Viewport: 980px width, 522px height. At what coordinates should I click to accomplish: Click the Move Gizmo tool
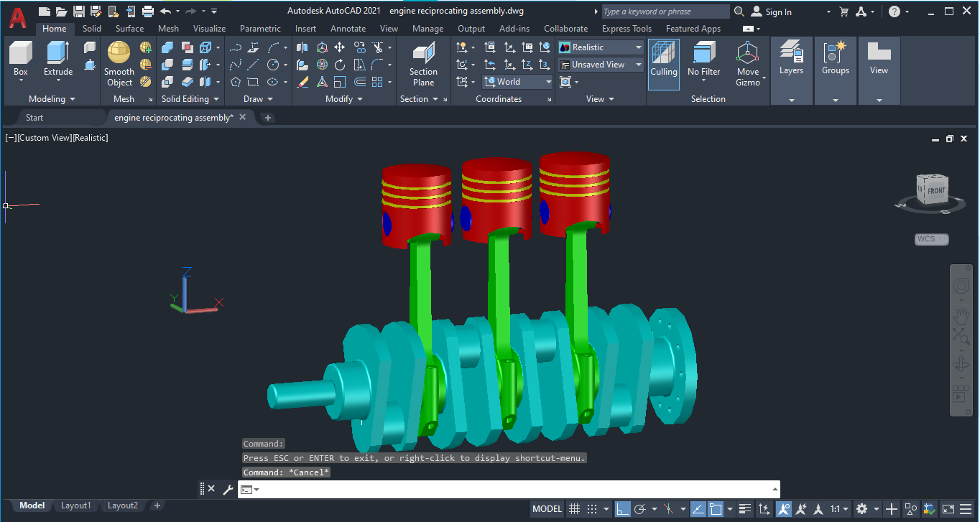pos(748,64)
